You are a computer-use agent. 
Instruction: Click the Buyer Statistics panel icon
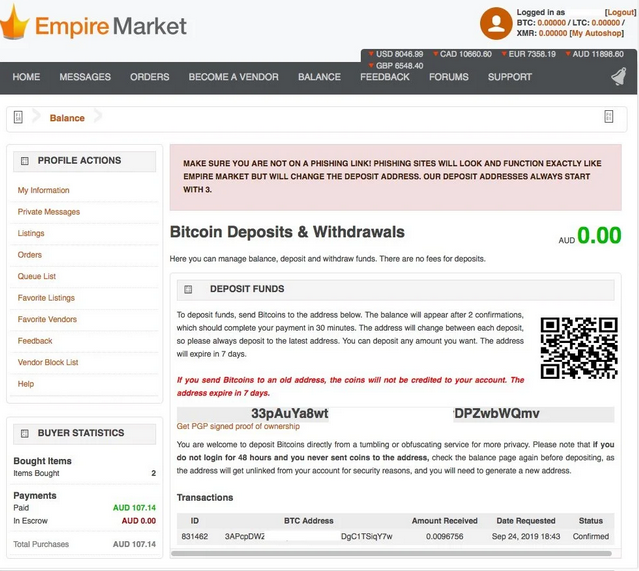point(24,433)
